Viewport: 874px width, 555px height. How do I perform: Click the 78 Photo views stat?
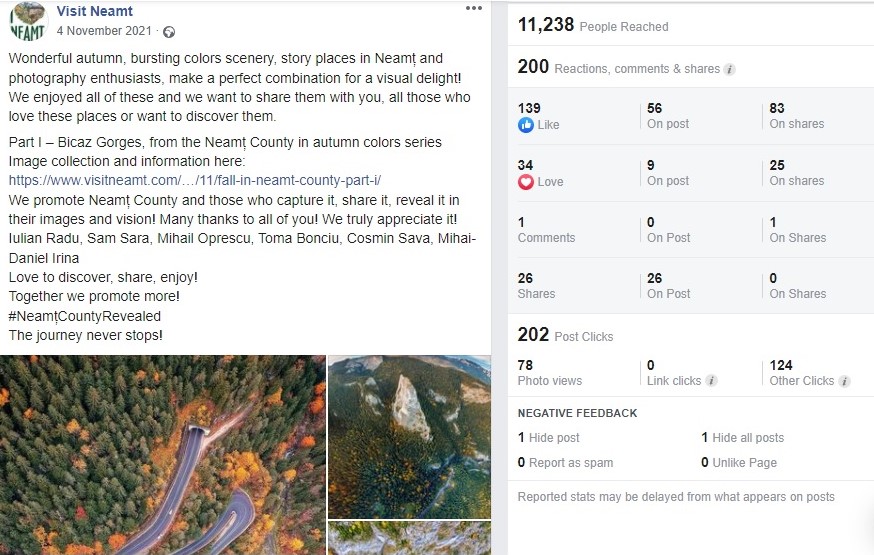point(550,373)
